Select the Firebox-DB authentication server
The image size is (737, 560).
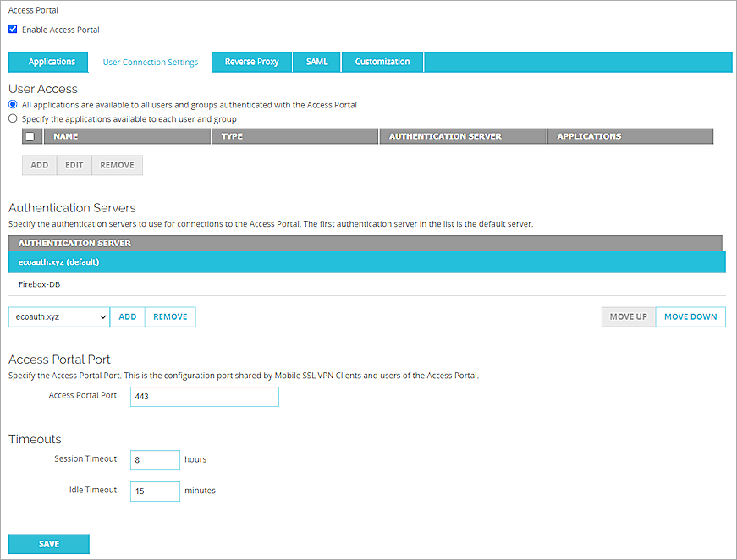click(41, 284)
